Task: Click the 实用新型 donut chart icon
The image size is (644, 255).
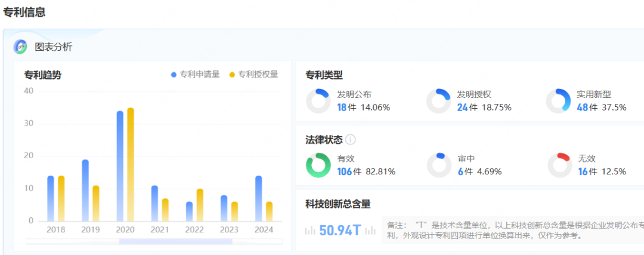Action: (558, 101)
